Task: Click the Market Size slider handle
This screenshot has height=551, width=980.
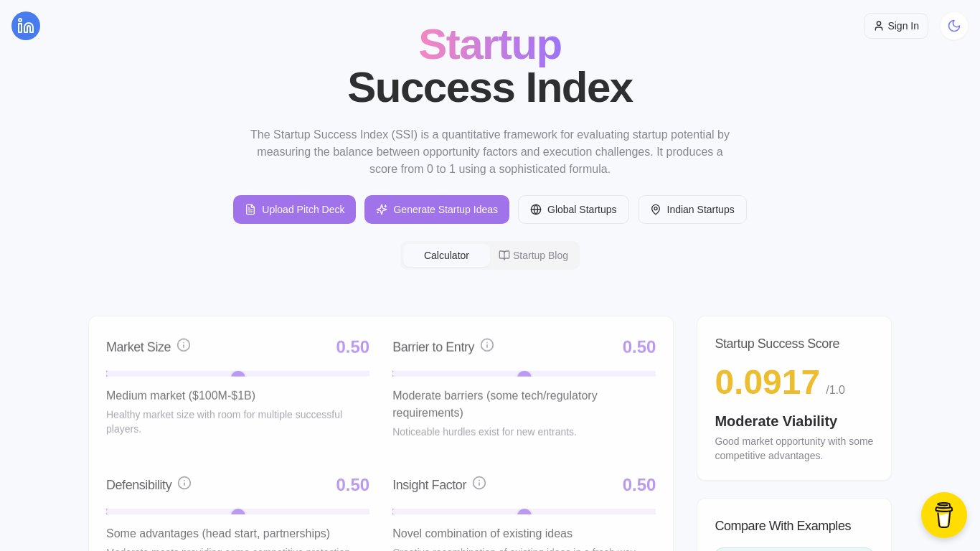Action: click(238, 375)
